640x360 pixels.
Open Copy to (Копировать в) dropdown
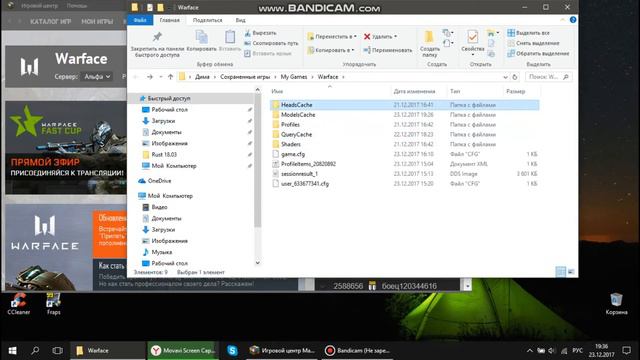click(331, 50)
